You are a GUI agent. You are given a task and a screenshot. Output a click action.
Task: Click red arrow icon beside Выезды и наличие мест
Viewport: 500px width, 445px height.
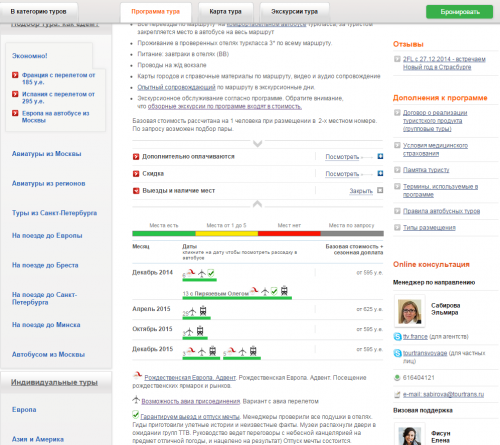136,191
